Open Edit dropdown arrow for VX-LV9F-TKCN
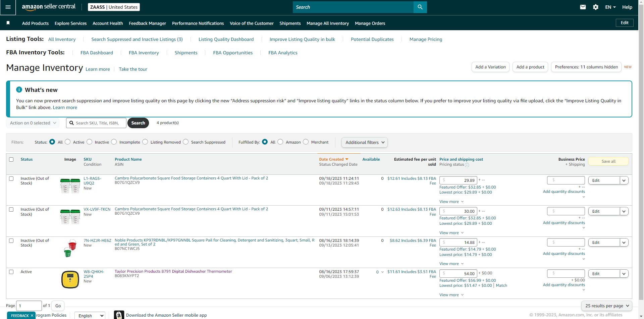644x319 pixels. click(624, 211)
